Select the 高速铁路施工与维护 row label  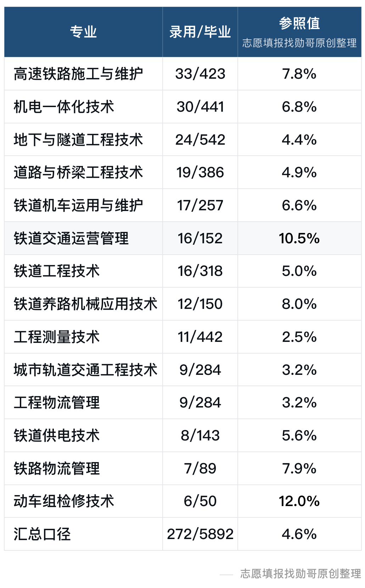(x=78, y=74)
